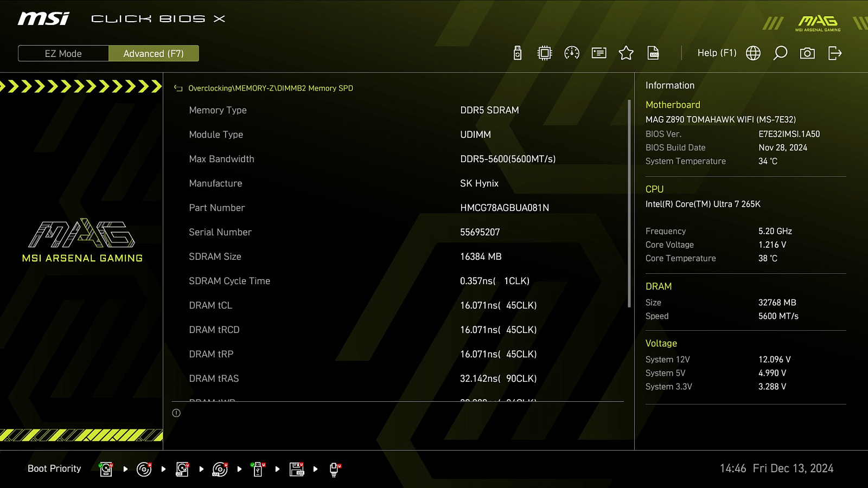Take a screenshot with the camera icon

point(807,53)
